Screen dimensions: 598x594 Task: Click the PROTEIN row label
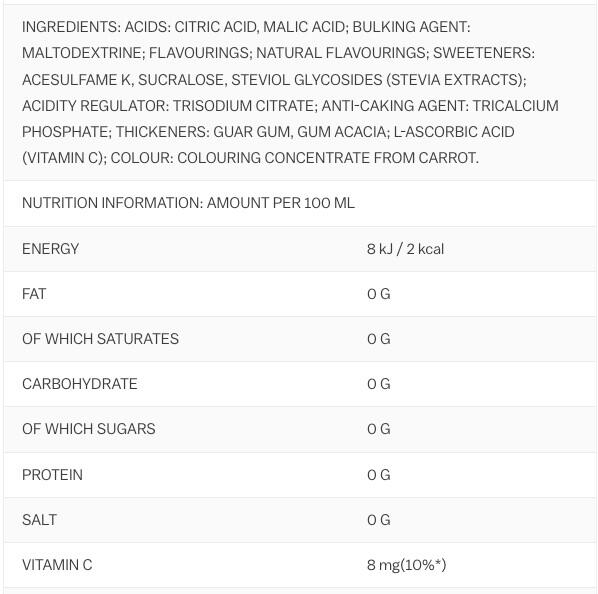pos(52,475)
